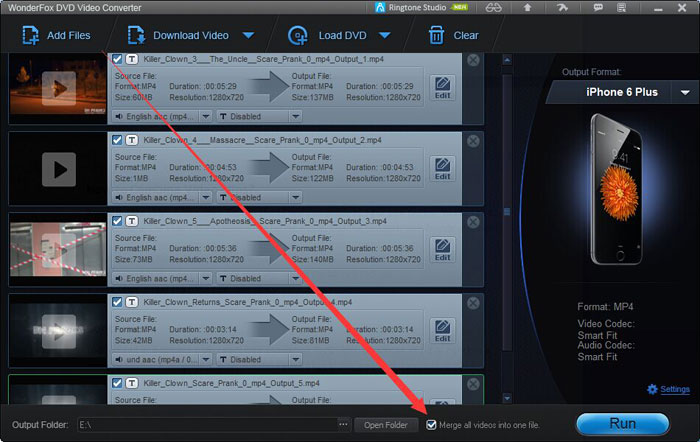The image size is (700, 442).
Task: Uncheck Killer_Clown_3 Uncle video checkbox
Action: 117,59
